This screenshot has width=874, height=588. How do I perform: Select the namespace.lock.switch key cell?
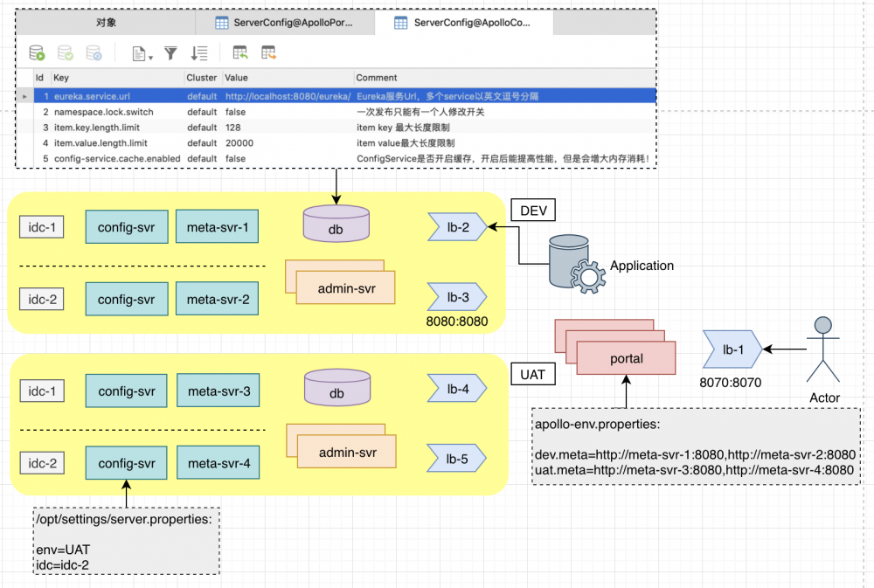coord(118,112)
